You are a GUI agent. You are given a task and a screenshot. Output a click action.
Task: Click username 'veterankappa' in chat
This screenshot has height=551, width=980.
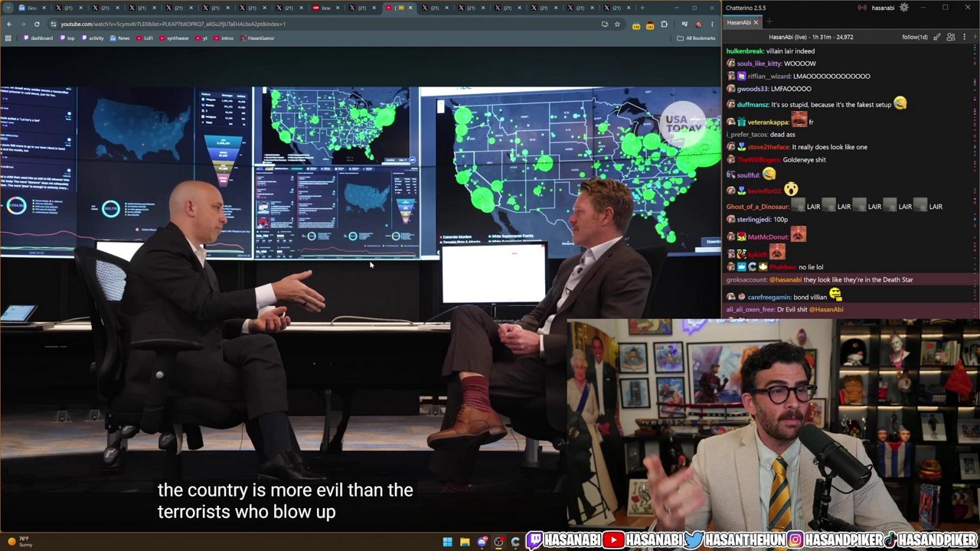click(768, 122)
